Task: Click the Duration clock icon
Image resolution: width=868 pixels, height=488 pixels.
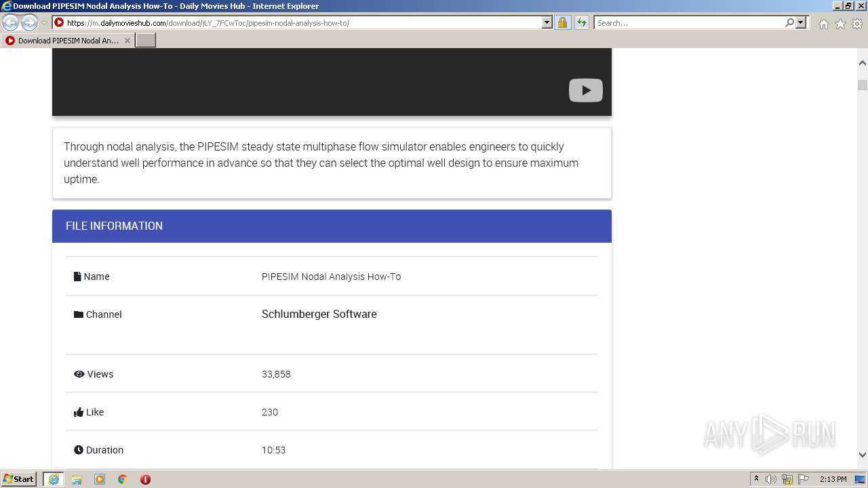Action: pyautogui.click(x=79, y=450)
